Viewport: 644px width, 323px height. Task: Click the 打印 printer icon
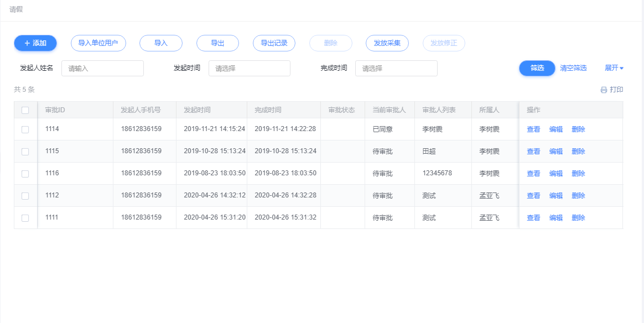point(604,90)
